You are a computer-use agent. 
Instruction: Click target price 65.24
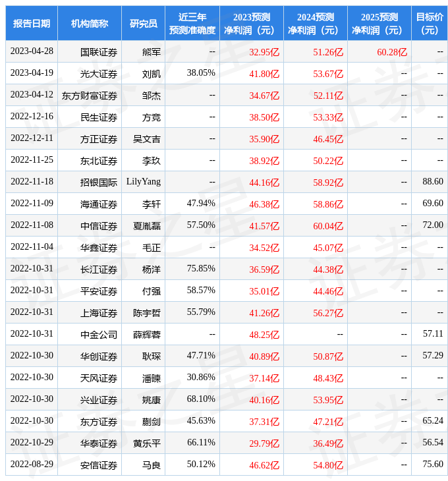click(x=433, y=421)
